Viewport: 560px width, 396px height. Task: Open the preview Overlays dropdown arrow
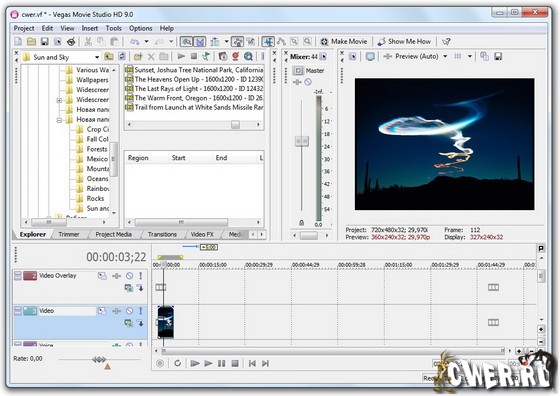pos(470,56)
